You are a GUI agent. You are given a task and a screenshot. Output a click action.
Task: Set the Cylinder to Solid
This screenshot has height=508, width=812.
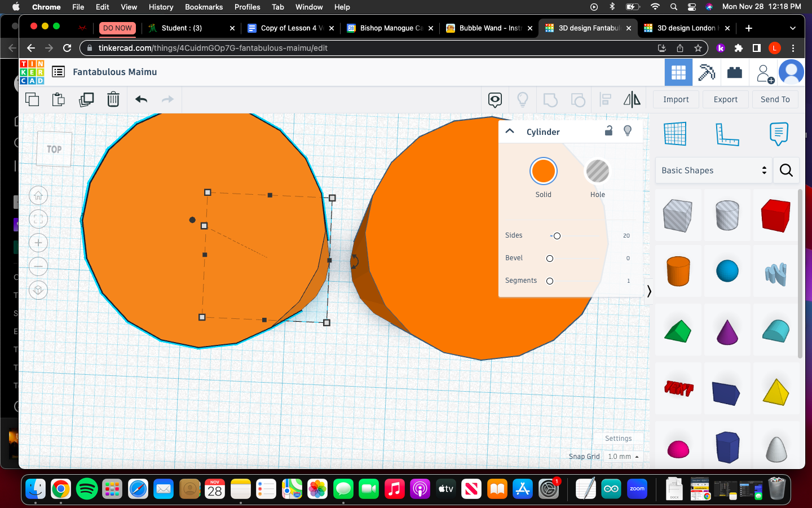point(544,171)
